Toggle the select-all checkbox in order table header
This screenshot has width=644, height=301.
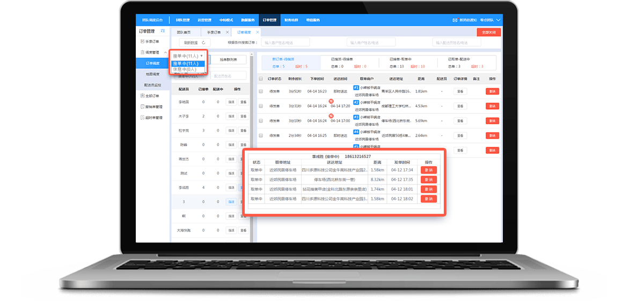click(261, 78)
